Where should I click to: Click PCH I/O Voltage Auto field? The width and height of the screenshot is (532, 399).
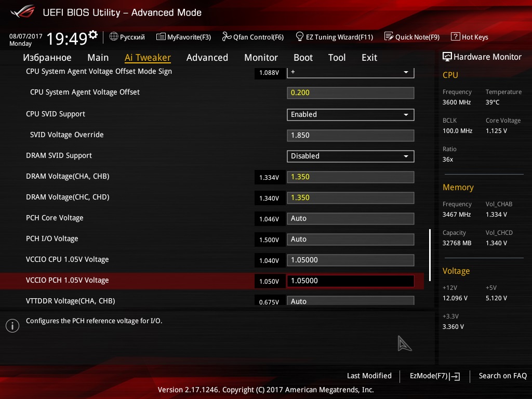(x=351, y=239)
